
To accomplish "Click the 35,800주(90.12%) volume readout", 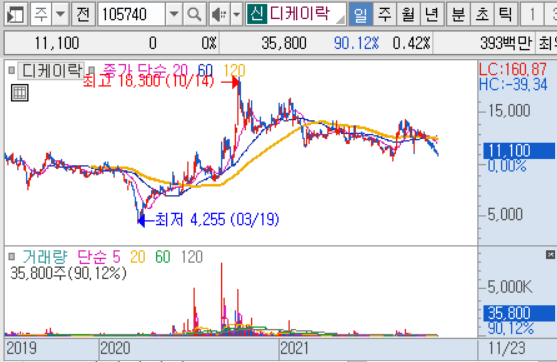I will (68, 273).
